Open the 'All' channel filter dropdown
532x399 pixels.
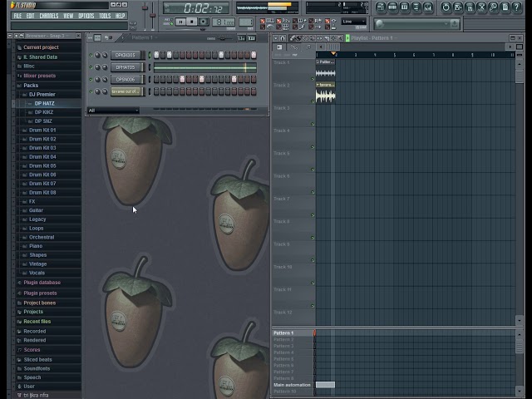coord(113,111)
